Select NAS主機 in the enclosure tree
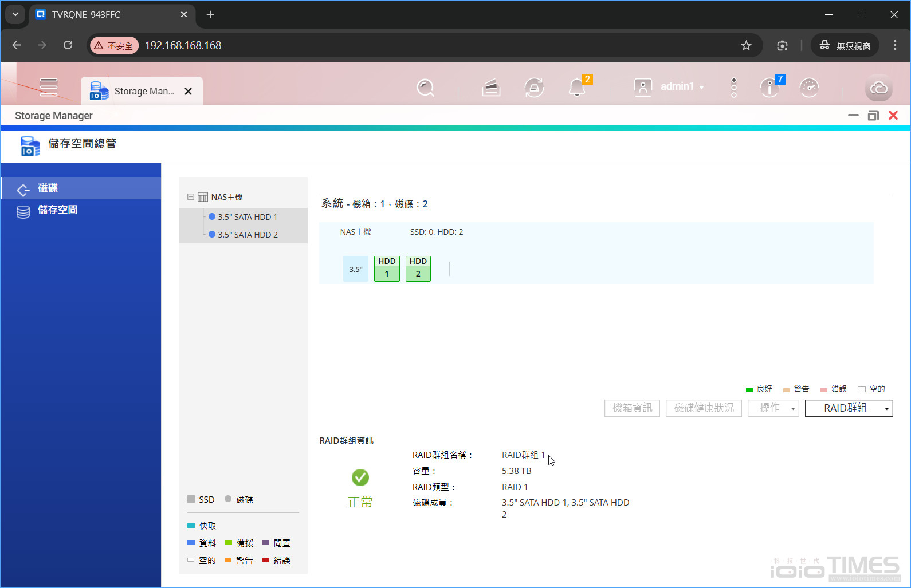The height and width of the screenshot is (588, 911). coord(227,197)
